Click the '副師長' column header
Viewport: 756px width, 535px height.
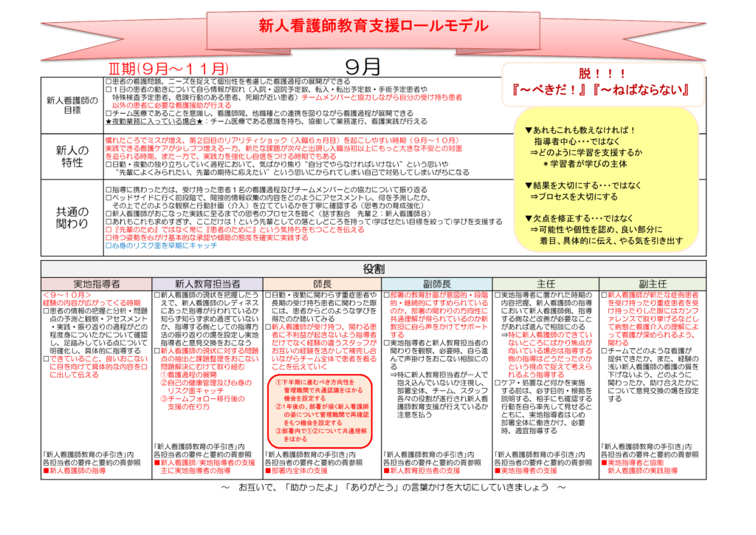[x=437, y=284]
